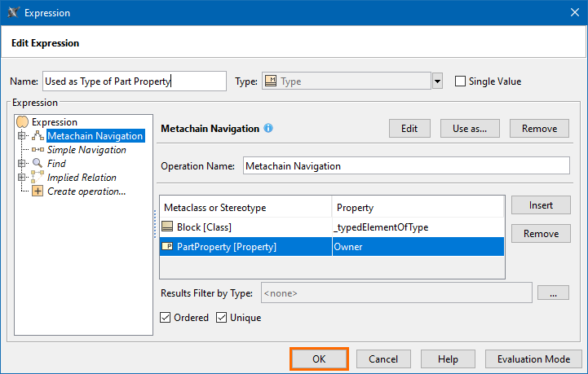The height and width of the screenshot is (374, 588).
Task: Click the Implied Relation tree icon
Action: [x=38, y=177]
